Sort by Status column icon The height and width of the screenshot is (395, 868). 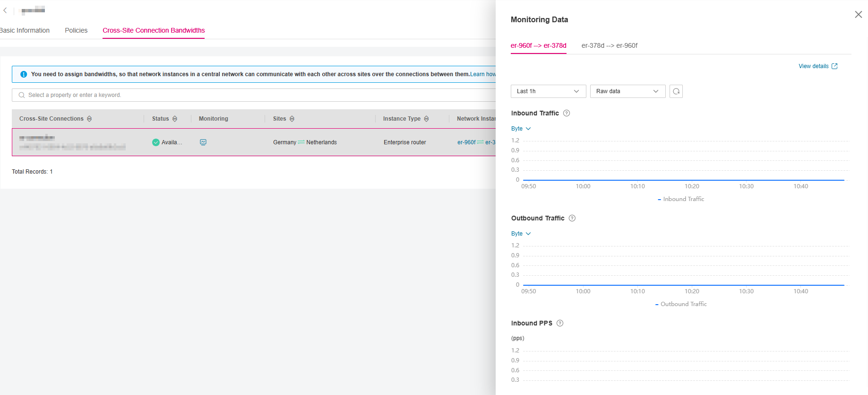click(175, 119)
